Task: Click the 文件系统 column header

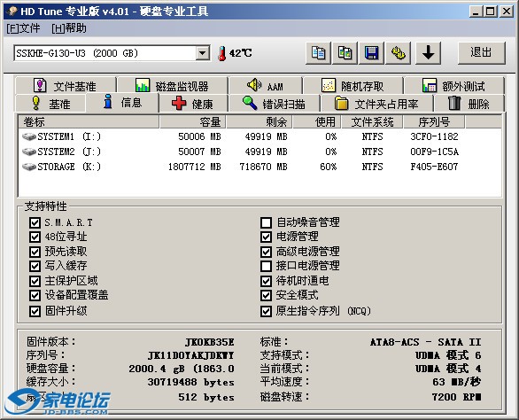Action: click(372, 122)
